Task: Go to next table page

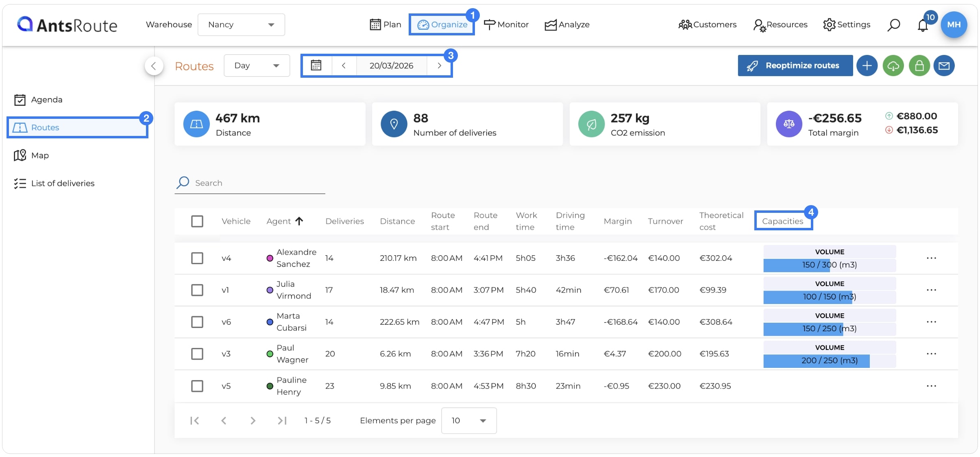Action: pos(253,420)
